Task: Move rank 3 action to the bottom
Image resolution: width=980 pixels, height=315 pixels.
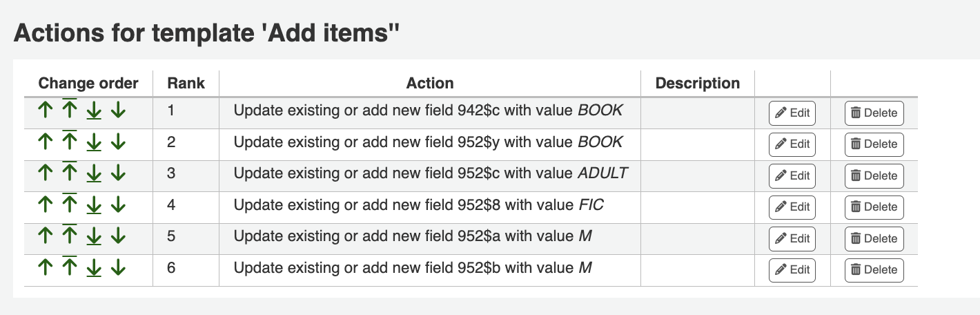Action: coord(94,174)
